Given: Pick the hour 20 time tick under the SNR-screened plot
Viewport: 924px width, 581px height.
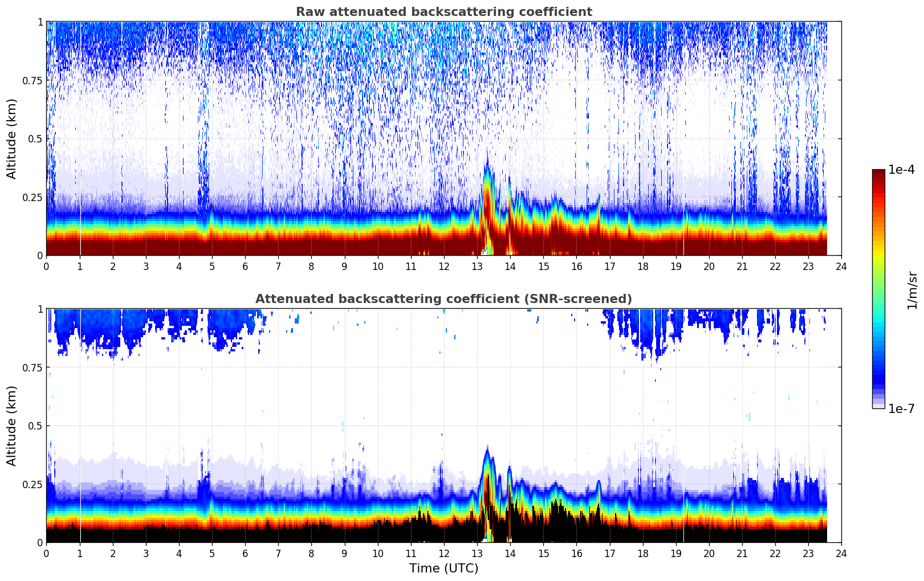Looking at the screenshot, I should tap(709, 553).
